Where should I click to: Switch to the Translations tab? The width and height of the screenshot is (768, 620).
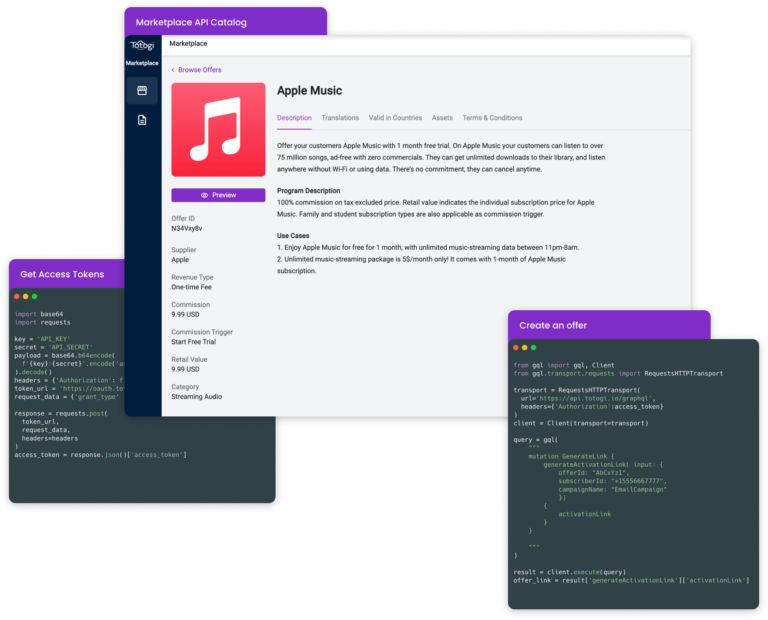340,118
